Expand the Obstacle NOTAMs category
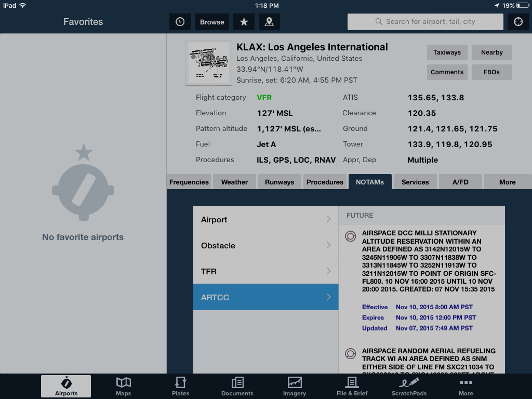 265,246
